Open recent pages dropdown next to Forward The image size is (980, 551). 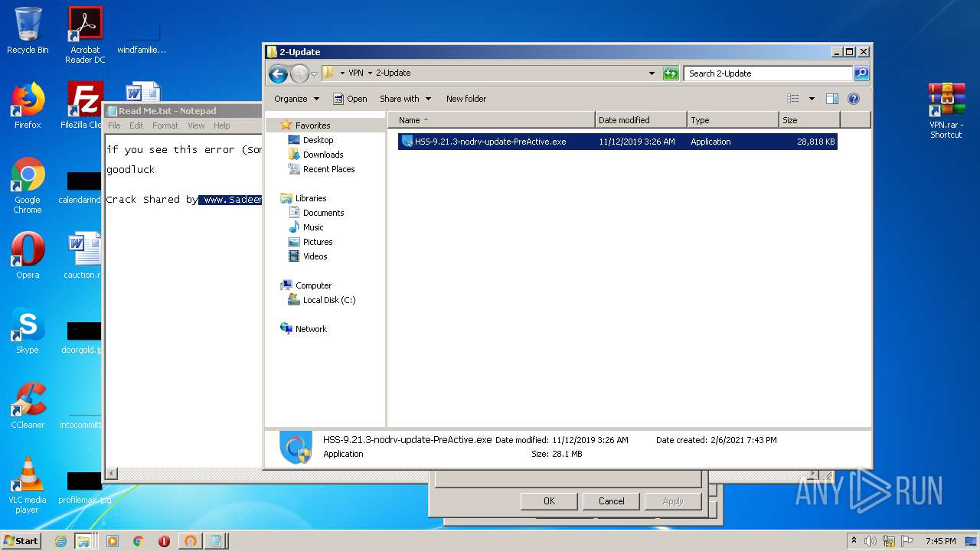[314, 73]
